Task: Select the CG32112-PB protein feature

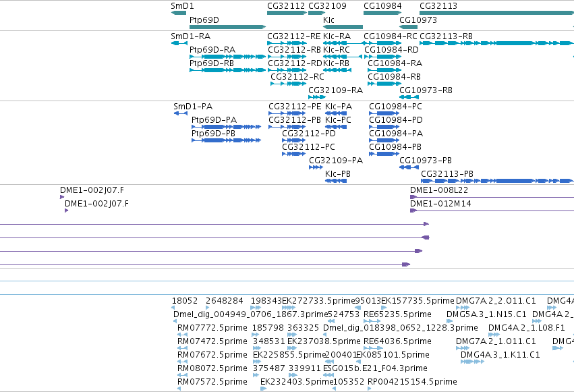Action: (287, 127)
